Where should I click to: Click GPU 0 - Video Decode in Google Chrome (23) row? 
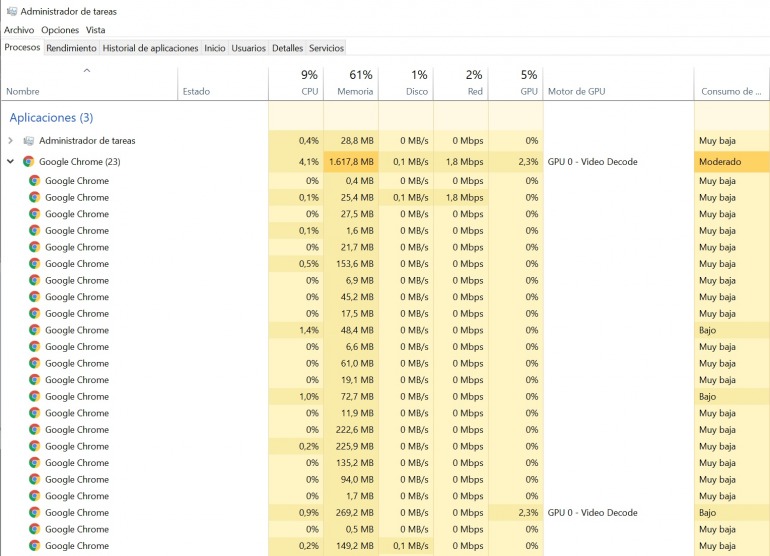tap(592, 162)
